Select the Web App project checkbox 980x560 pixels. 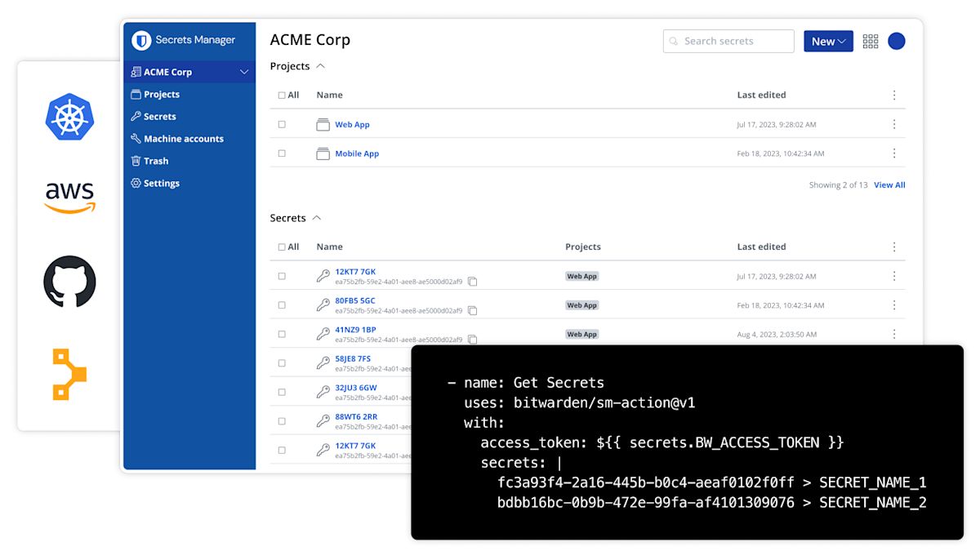282,125
